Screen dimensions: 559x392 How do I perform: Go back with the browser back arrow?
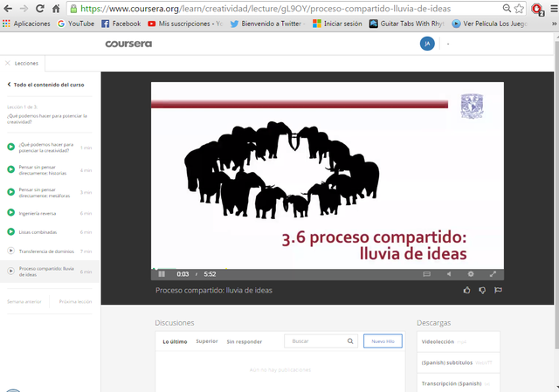pyautogui.click(x=8, y=9)
